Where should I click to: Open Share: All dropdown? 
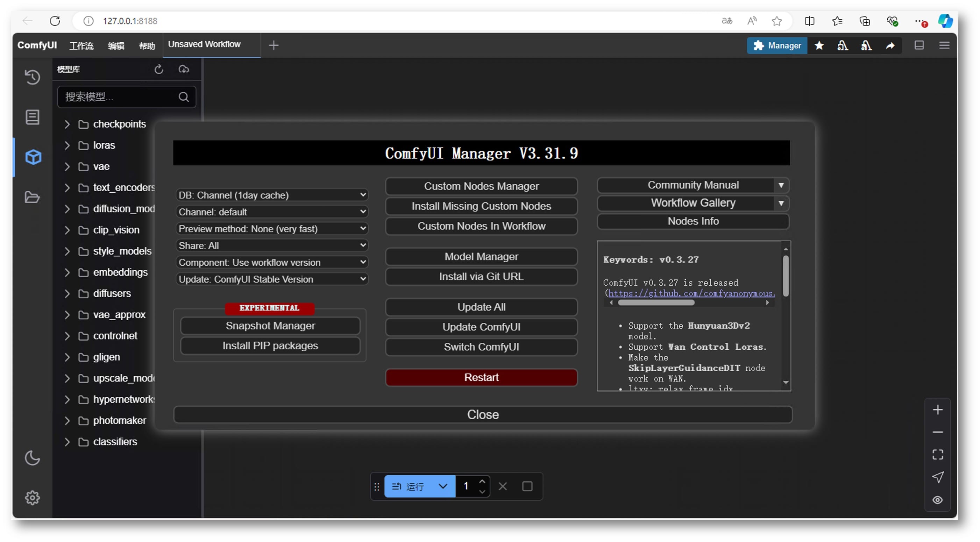pyautogui.click(x=272, y=245)
